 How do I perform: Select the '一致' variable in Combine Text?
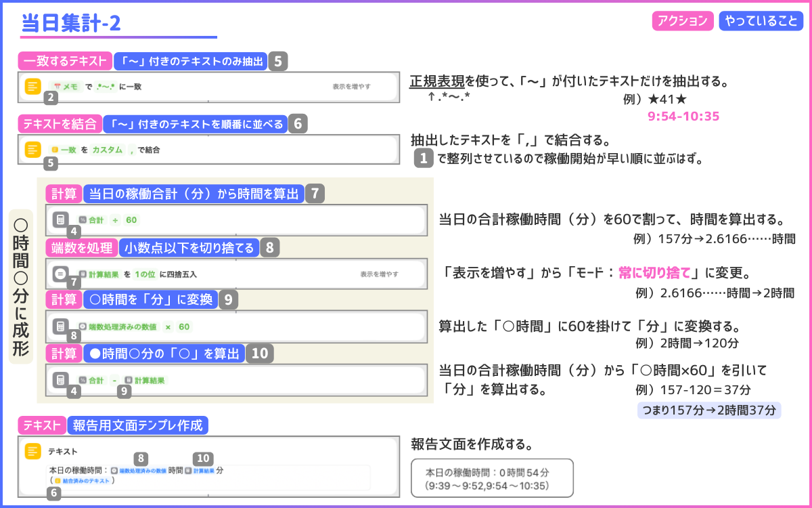tap(63, 150)
